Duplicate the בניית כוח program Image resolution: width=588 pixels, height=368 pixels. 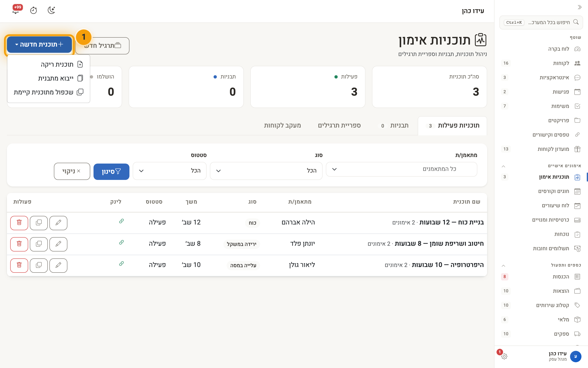(39, 223)
